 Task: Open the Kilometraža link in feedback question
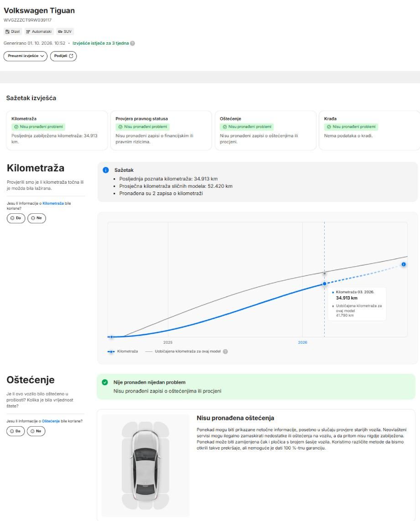click(x=53, y=203)
